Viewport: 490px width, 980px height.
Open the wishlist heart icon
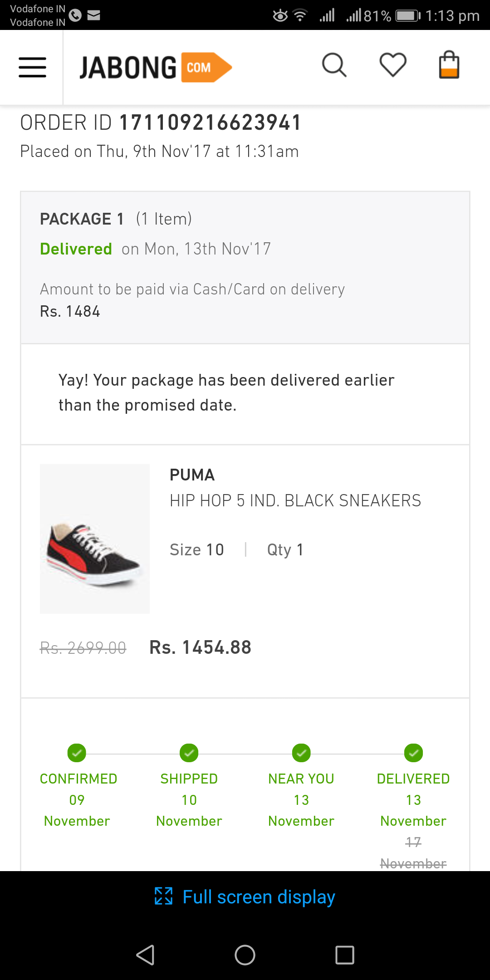coord(392,65)
